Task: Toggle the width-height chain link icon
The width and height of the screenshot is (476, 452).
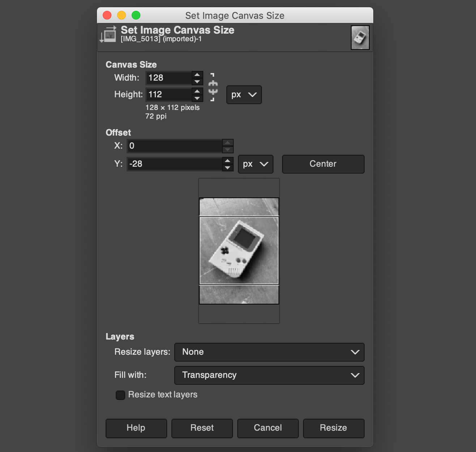Action: coord(213,87)
